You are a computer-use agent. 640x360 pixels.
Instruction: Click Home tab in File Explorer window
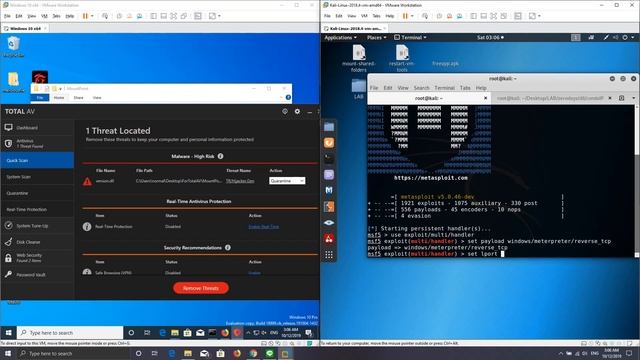click(59, 98)
